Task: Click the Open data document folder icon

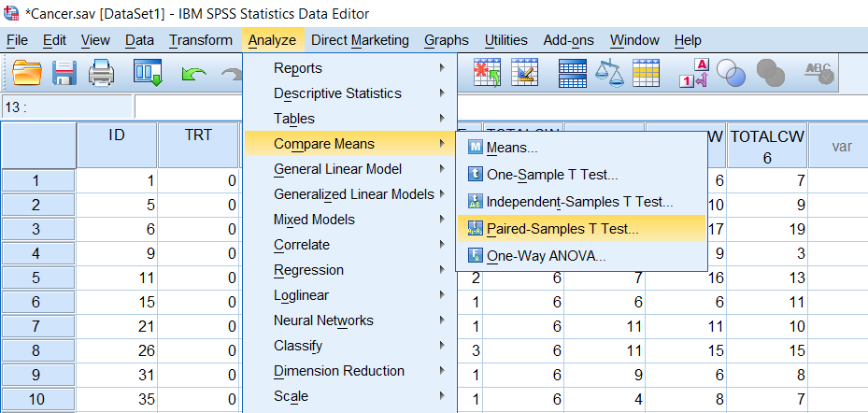Action: (27, 73)
